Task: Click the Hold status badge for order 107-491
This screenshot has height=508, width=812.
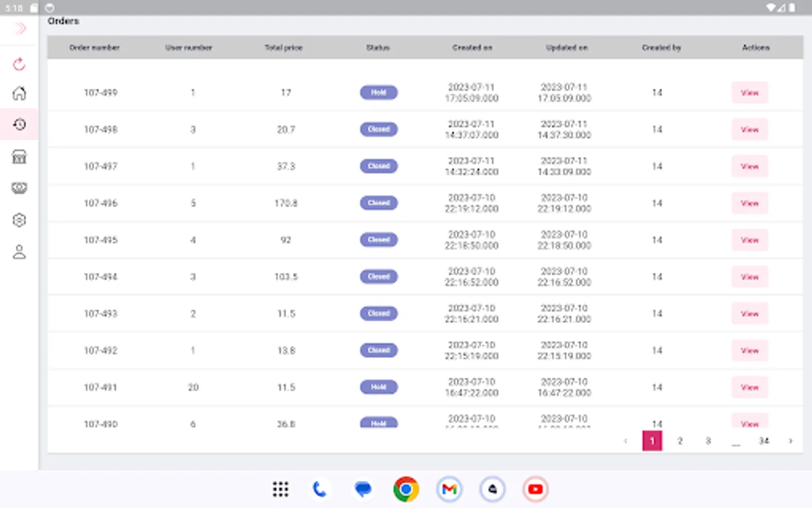Action: (379, 387)
